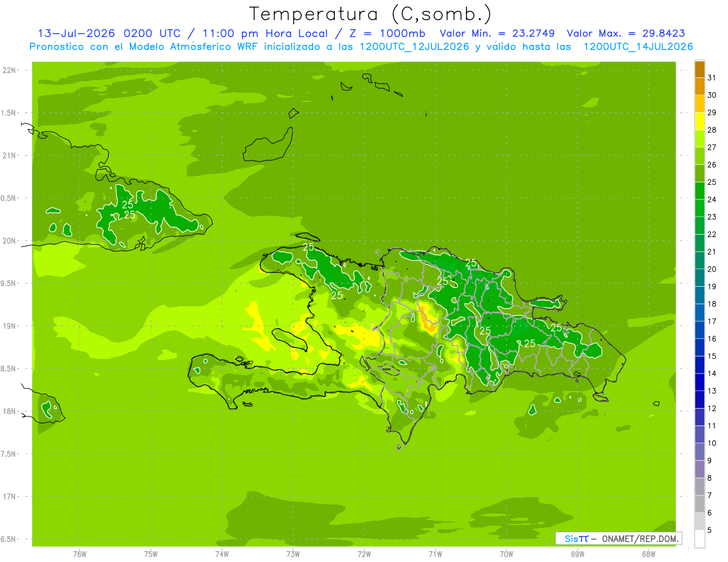Pick the gray 6–7 legend color
Screen dimensions: 728x562
click(x=699, y=504)
